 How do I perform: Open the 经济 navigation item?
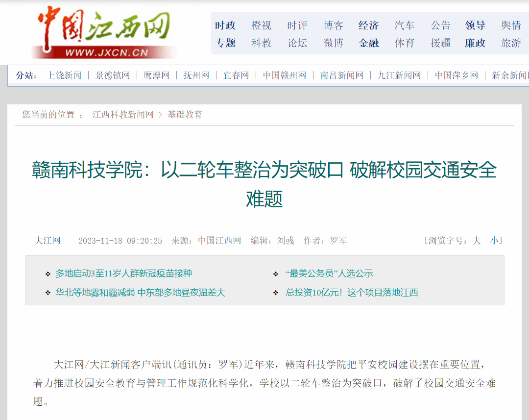(368, 25)
